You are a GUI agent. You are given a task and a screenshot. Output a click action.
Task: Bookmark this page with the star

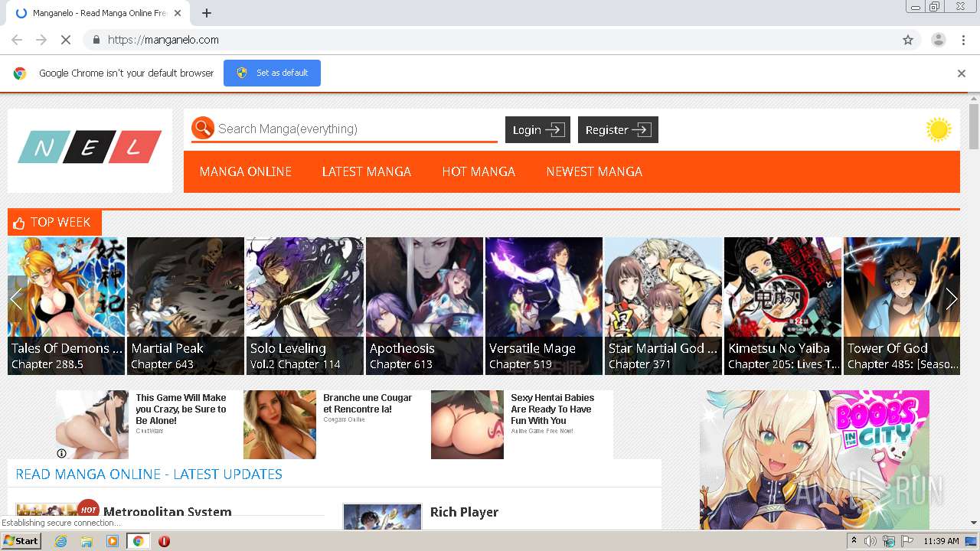(x=908, y=40)
